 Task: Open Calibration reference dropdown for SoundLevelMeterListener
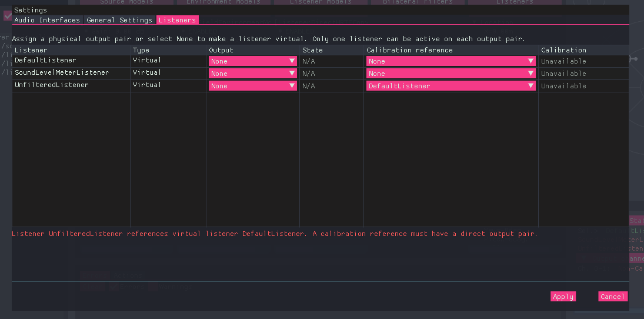451,74
